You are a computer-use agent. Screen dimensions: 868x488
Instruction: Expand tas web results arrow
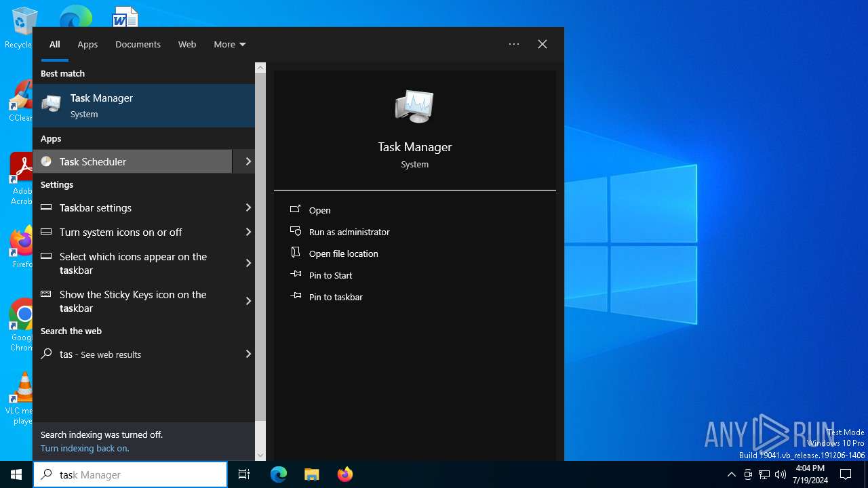[x=248, y=354]
